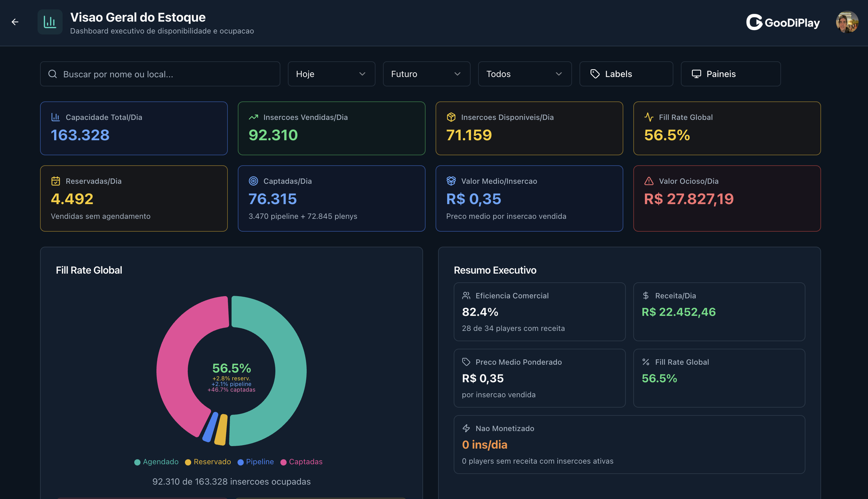Select the R$ 22.452,46 receita value
This screenshot has height=499, width=868.
coord(679,312)
